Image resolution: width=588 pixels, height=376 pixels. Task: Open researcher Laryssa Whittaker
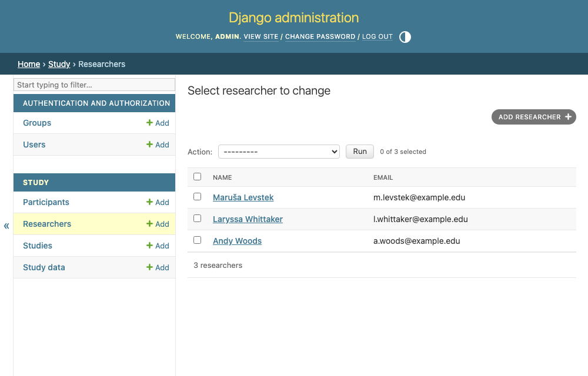coord(248,219)
